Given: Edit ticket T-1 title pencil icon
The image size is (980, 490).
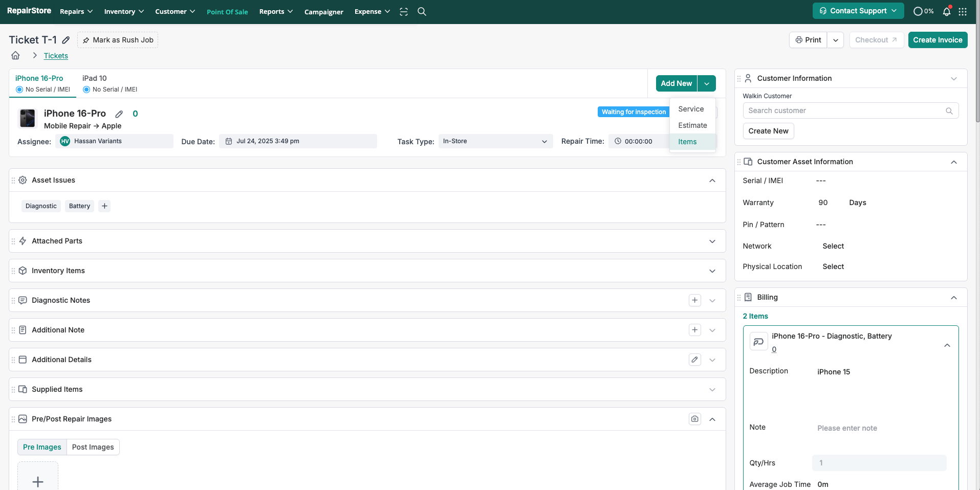Looking at the screenshot, I should click(66, 40).
